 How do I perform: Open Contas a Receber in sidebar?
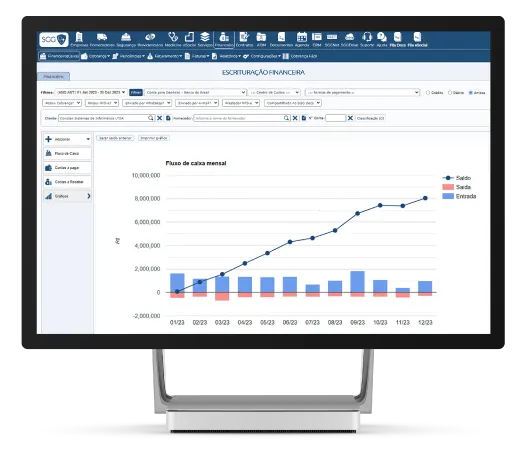point(68,182)
